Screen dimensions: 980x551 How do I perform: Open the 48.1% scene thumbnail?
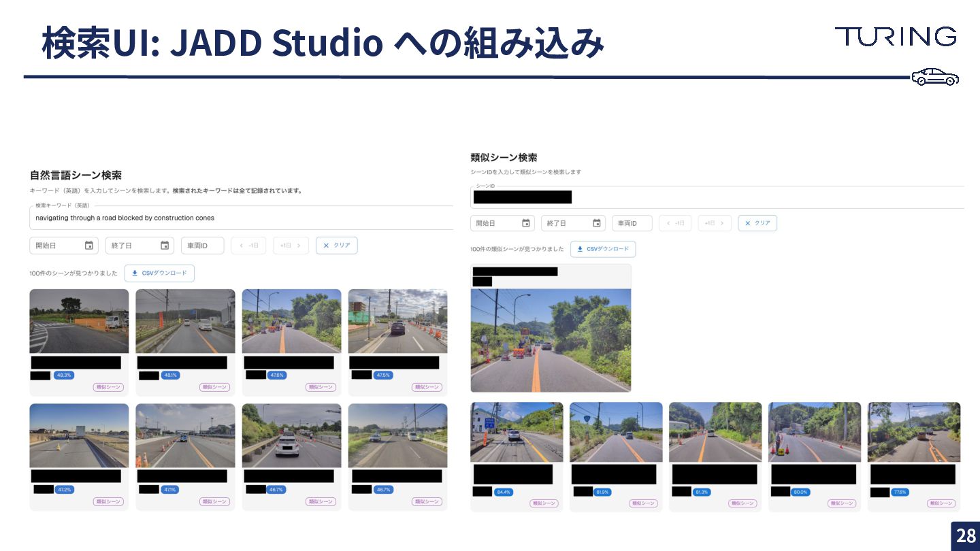point(185,321)
